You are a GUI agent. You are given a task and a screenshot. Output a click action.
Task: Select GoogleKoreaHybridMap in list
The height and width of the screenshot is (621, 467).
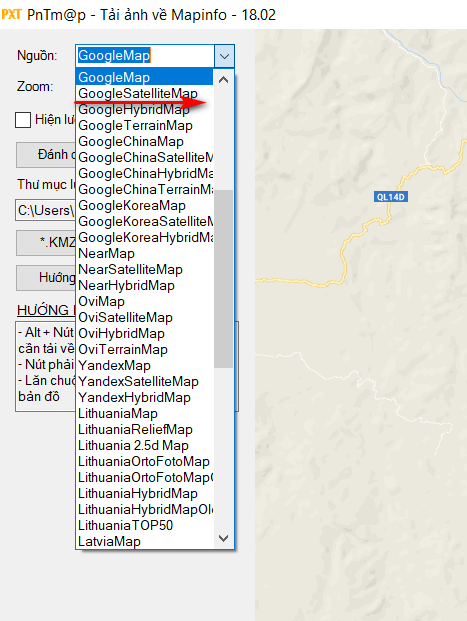(145, 238)
